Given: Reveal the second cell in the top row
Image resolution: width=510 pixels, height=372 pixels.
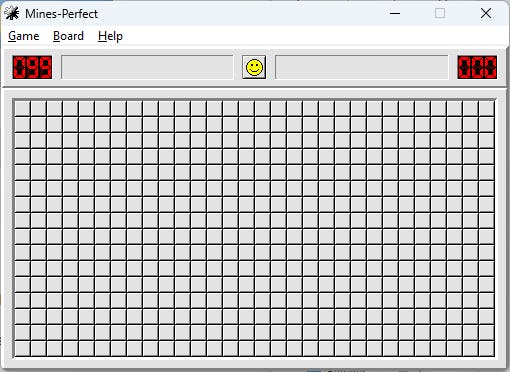Looking at the screenshot, I should (x=38, y=108).
